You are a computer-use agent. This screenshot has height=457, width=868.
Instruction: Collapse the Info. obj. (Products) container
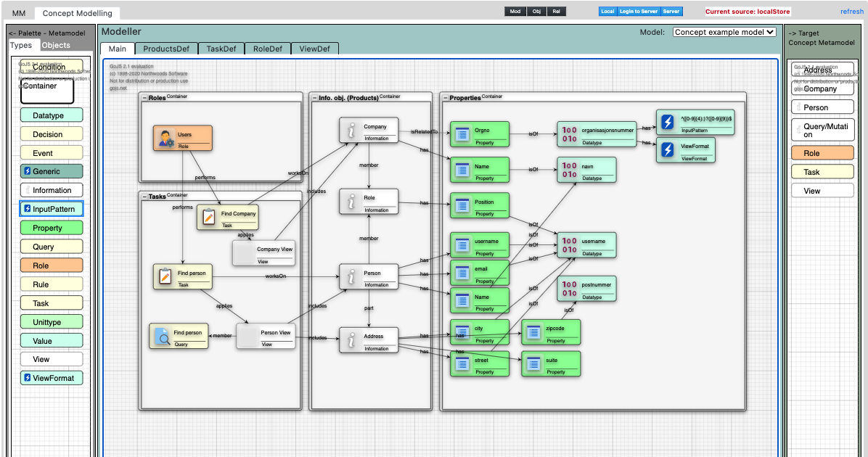coord(315,98)
